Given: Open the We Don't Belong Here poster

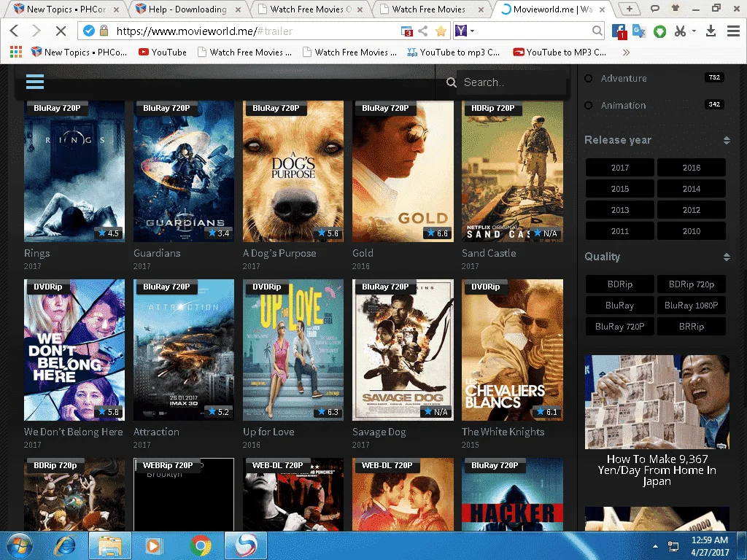Looking at the screenshot, I should click(x=74, y=350).
